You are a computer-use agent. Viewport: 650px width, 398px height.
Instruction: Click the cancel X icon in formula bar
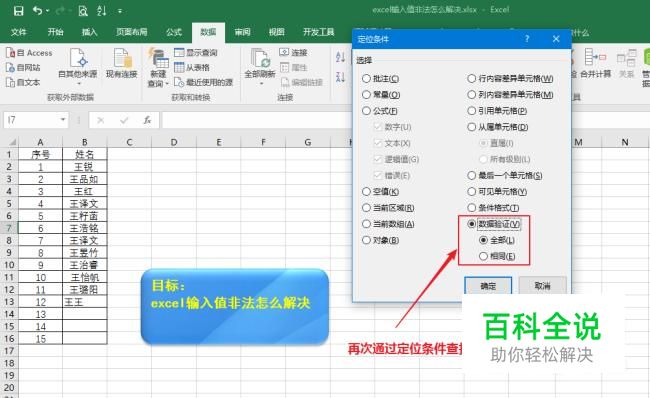click(100, 120)
